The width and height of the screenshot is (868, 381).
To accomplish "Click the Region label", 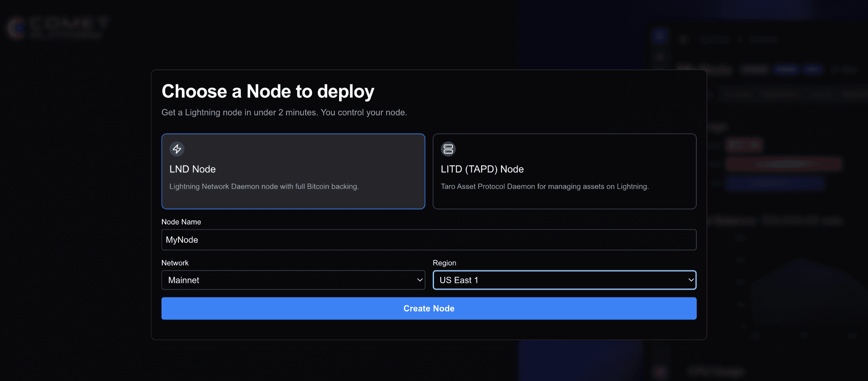I will point(444,263).
